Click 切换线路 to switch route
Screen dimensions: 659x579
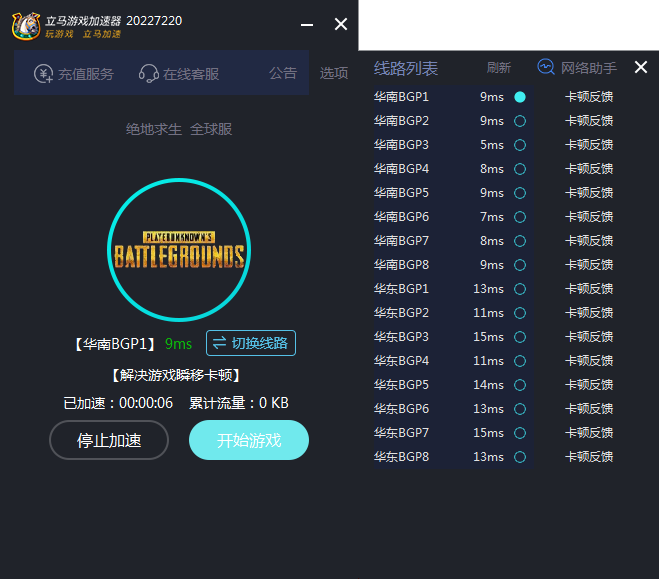click(x=251, y=343)
